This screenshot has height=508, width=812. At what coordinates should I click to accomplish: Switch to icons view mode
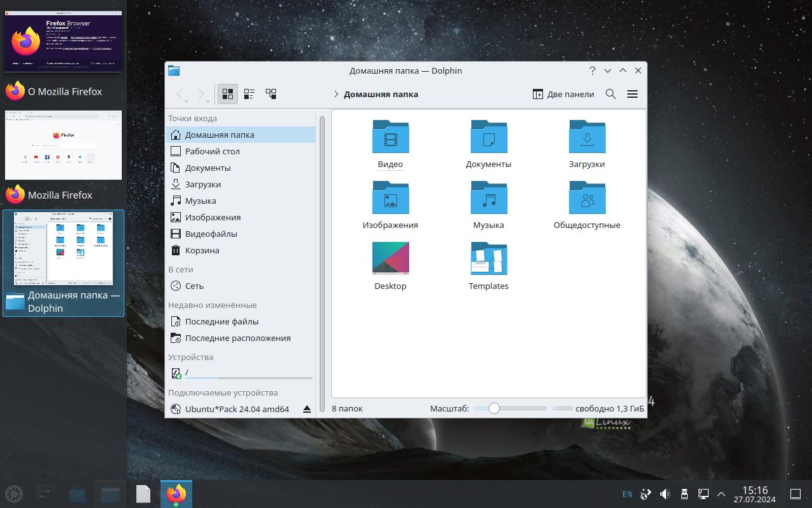click(x=228, y=94)
